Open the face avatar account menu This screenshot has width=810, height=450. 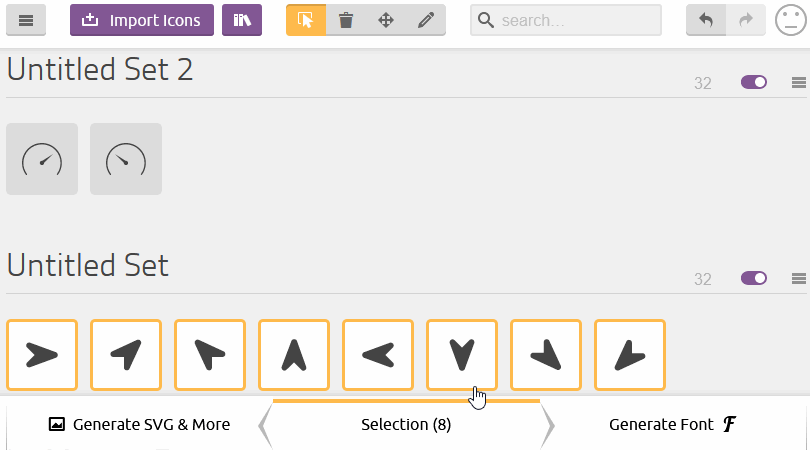pyautogui.click(x=790, y=20)
